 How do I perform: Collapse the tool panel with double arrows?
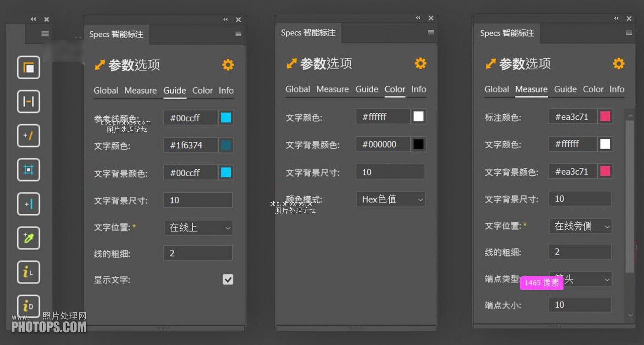click(x=33, y=19)
